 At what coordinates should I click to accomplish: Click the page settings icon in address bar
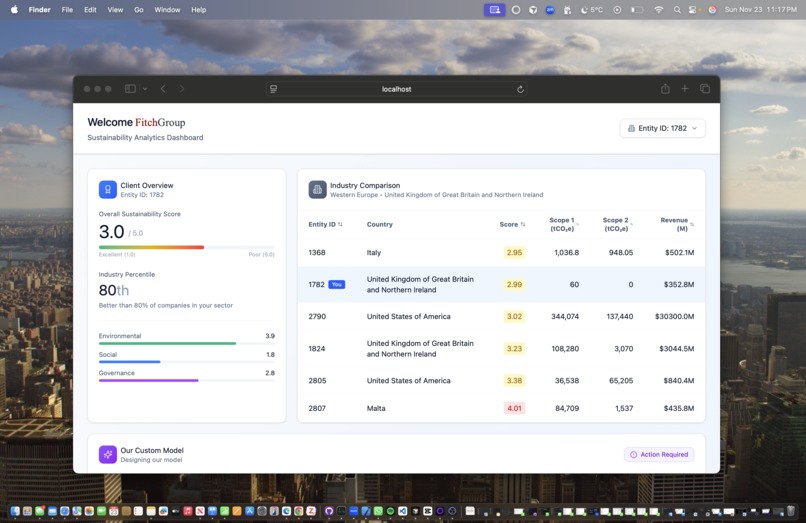tap(273, 89)
